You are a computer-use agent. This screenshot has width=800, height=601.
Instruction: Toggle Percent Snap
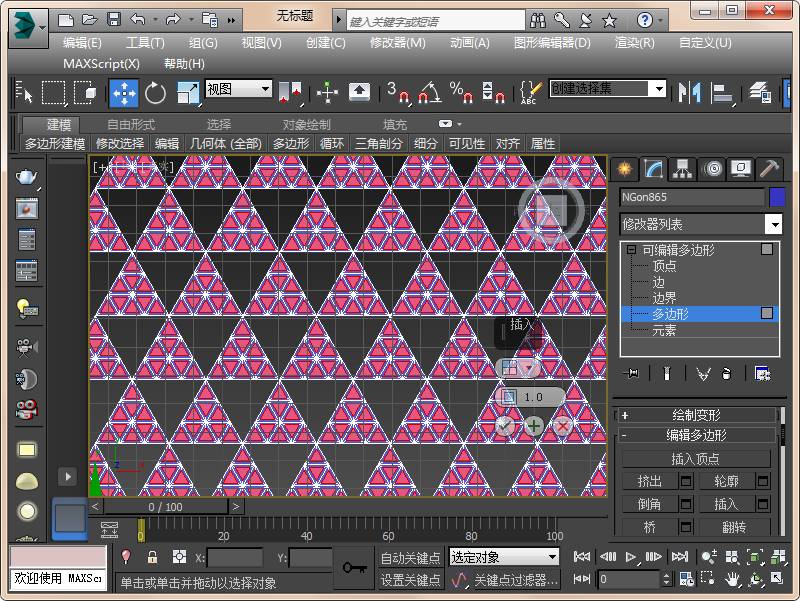pos(462,93)
